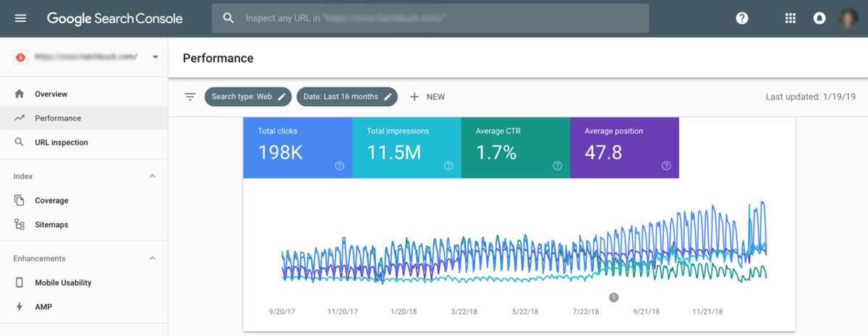Open Sitemaps in sidebar

(84, 225)
